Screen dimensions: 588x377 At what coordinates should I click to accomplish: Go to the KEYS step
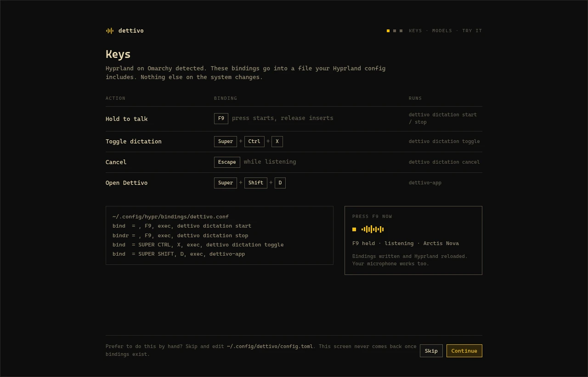point(415,31)
